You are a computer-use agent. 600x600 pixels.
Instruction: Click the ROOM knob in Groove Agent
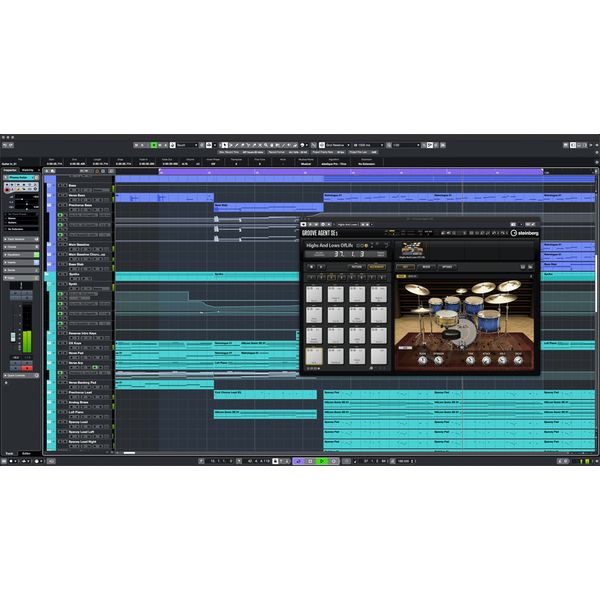(x=422, y=360)
